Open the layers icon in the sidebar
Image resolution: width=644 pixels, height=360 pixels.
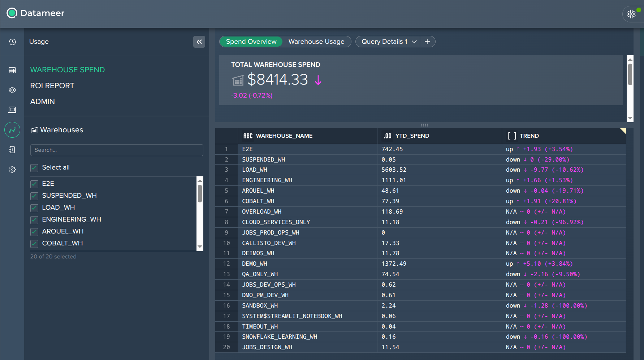tap(12, 90)
